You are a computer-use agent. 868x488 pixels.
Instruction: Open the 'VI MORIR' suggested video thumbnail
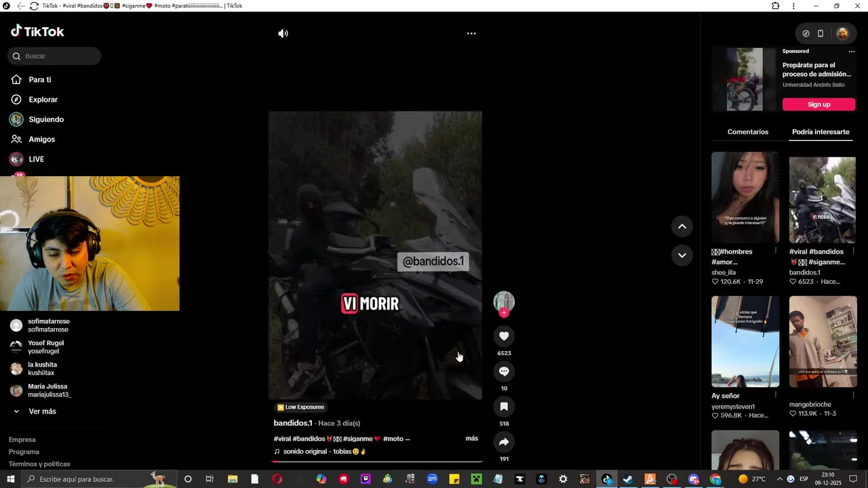[x=823, y=200]
